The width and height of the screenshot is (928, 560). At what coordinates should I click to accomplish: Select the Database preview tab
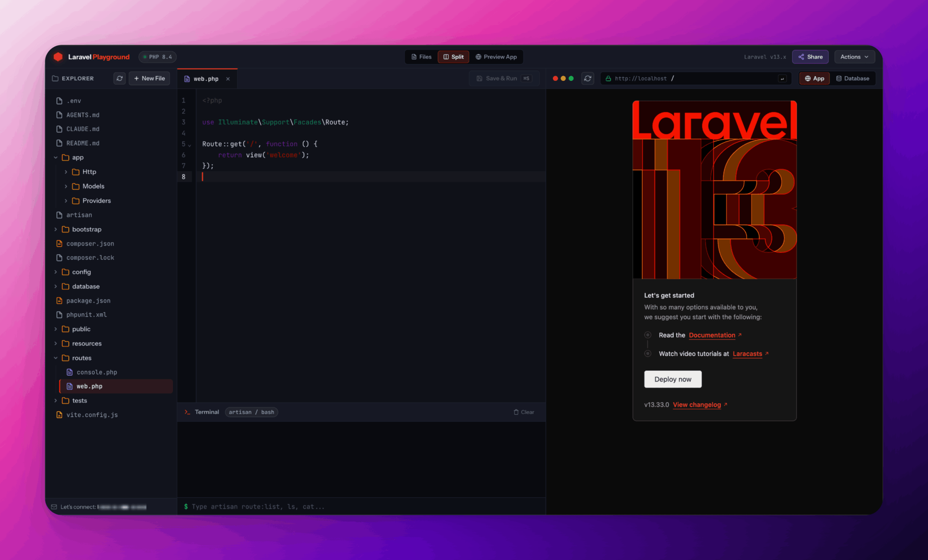853,78
